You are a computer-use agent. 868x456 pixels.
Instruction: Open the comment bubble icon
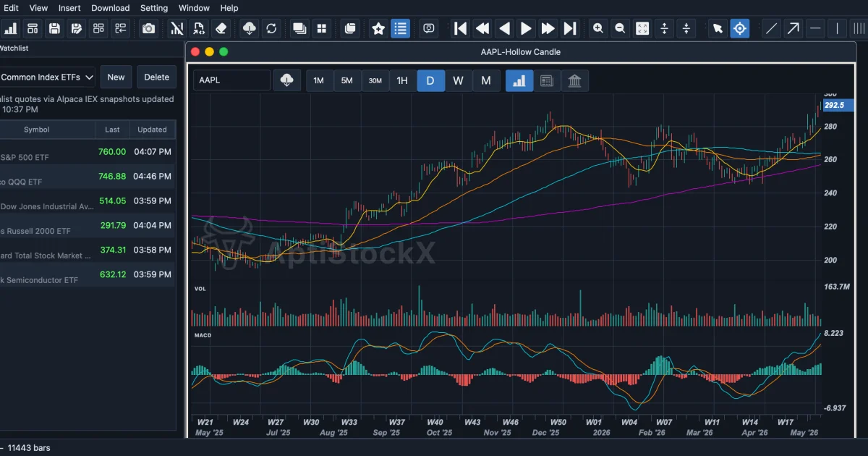(429, 28)
